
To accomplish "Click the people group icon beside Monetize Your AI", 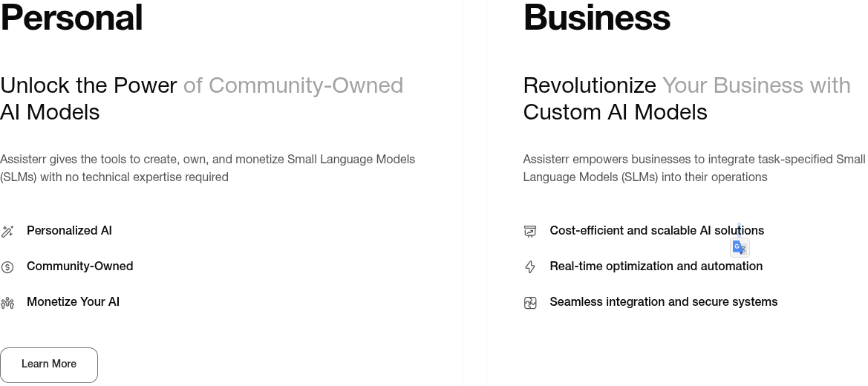I will tap(7, 303).
